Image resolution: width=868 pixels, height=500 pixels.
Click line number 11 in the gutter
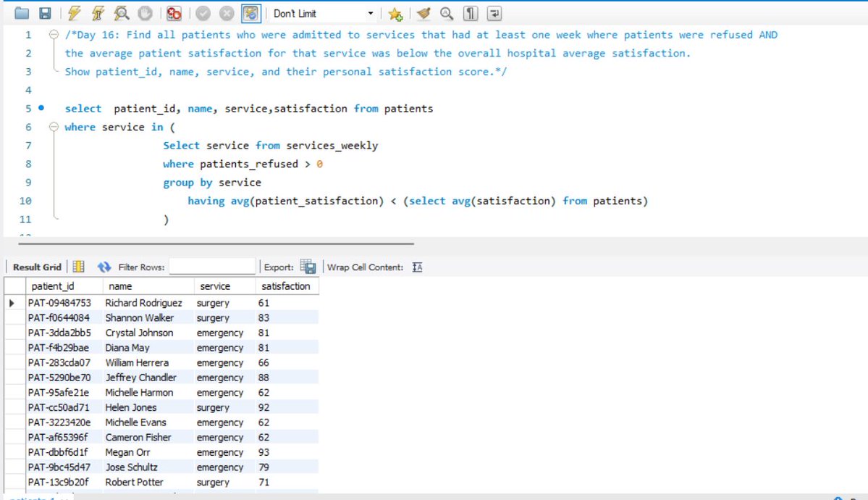tap(25, 220)
